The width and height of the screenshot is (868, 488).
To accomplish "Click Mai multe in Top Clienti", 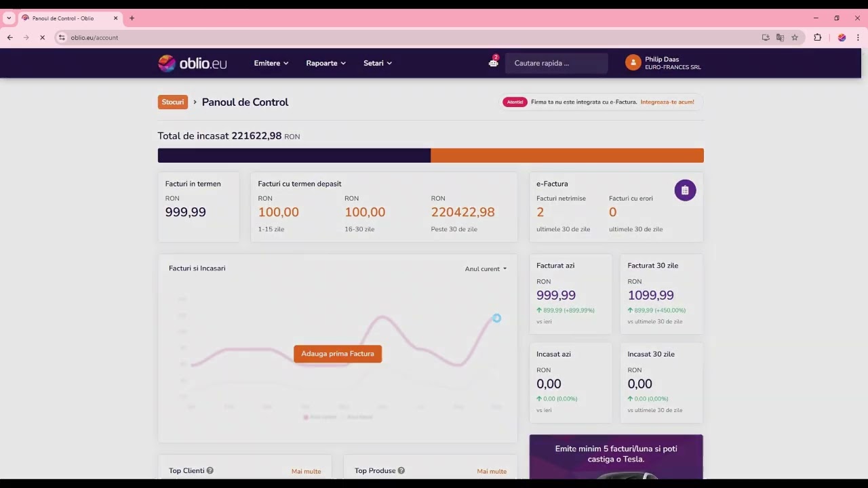I will pos(307,471).
